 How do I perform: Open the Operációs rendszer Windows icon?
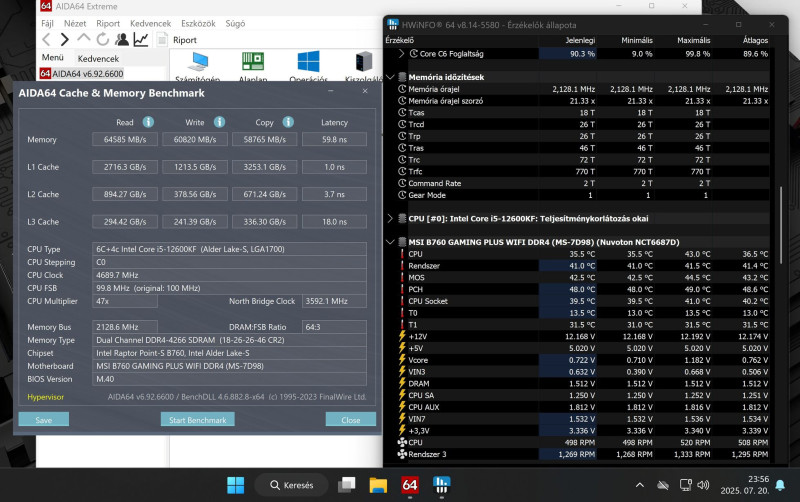tap(308, 62)
